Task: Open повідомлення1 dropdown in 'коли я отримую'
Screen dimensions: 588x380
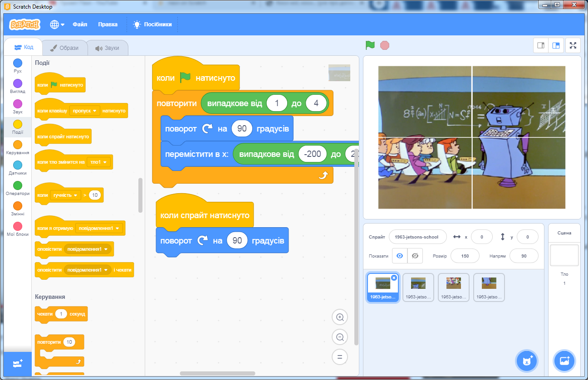Action: pos(99,229)
